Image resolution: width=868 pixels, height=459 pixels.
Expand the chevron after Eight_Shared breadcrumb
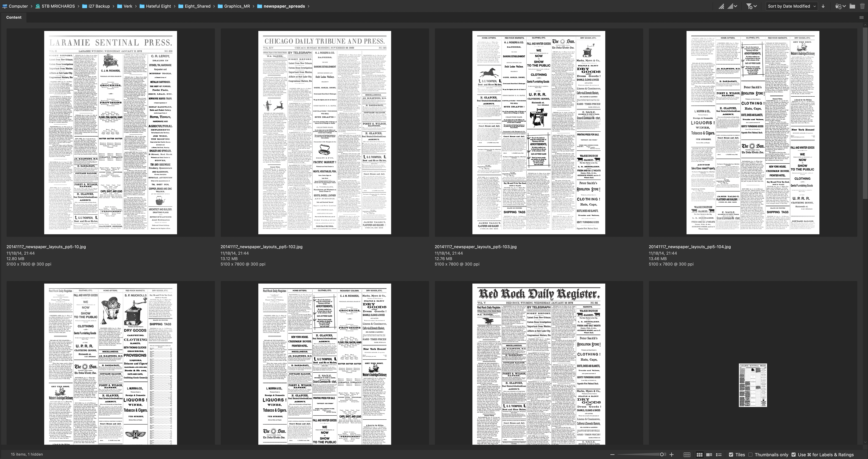[x=214, y=6]
